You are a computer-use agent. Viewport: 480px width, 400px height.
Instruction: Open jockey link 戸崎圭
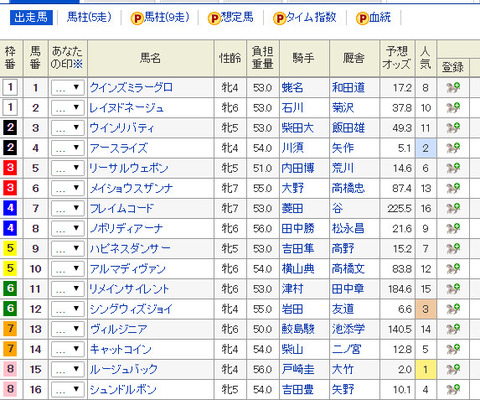tap(298, 369)
